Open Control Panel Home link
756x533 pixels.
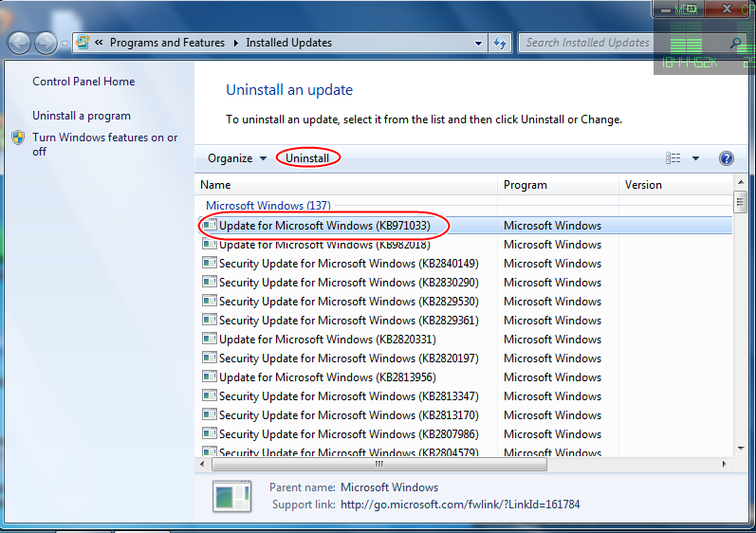[x=83, y=82]
